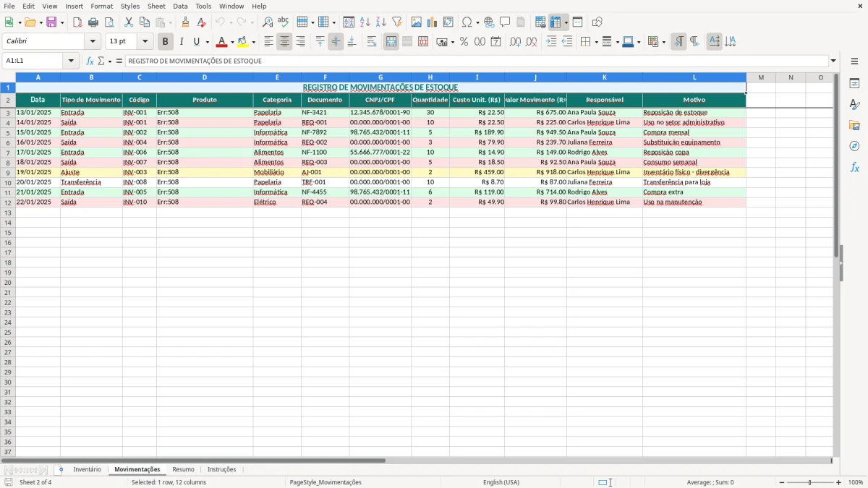
Task: Add a new sheet with plus button
Action: [61, 470]
